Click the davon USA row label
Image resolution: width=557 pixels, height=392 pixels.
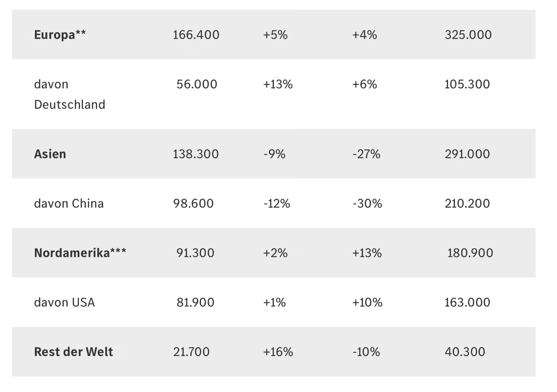point(65,303)
